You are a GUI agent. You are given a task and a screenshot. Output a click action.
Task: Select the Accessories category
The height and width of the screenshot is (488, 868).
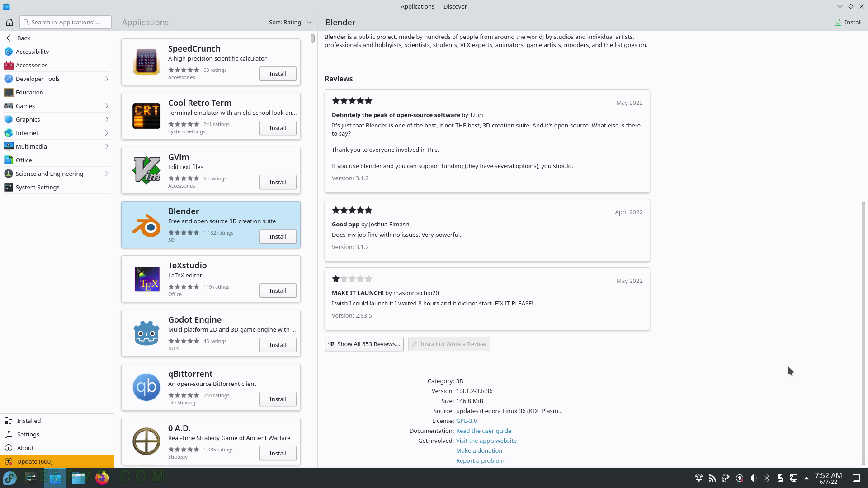click(57, 65)
